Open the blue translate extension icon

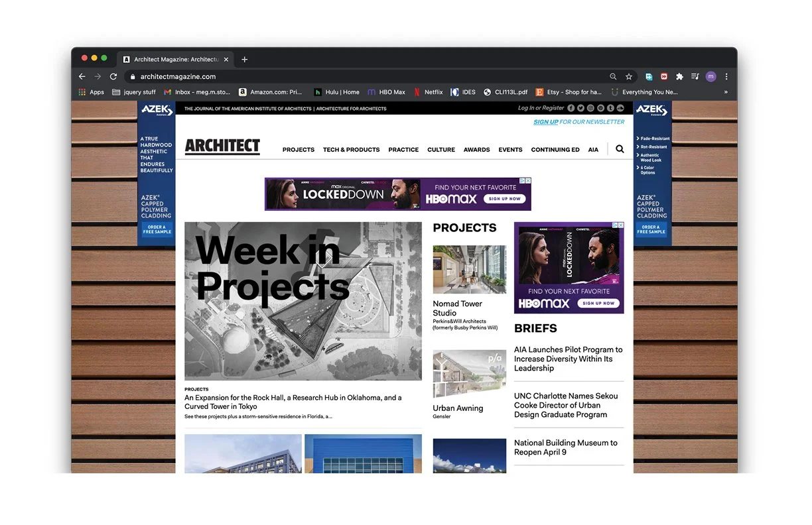point(649,77)
